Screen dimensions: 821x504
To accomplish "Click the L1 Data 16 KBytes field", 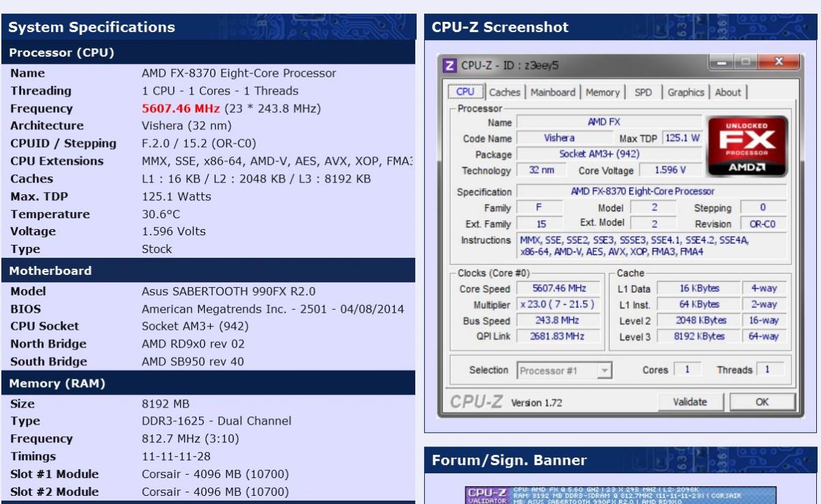I will tap(699, 289).
